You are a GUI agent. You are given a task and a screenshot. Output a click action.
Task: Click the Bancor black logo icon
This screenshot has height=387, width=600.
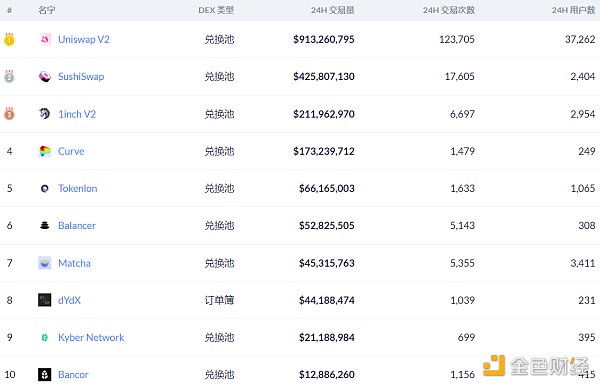[45, 374]
